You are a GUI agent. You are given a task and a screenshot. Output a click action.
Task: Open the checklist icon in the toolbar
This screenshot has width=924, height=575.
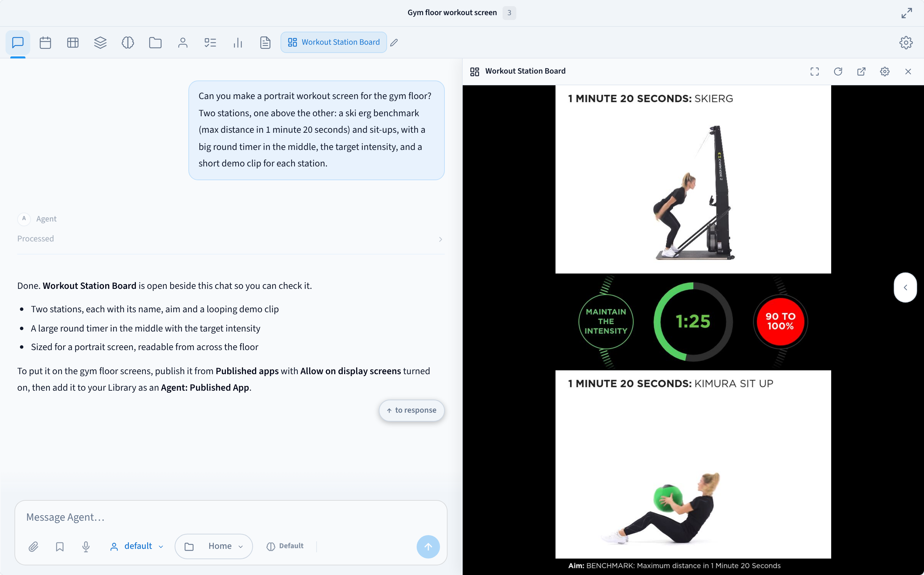(210, 42)
